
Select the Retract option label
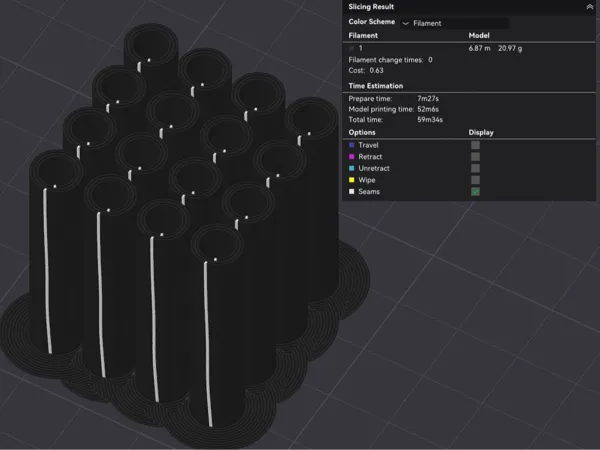[x=370, y=157]
